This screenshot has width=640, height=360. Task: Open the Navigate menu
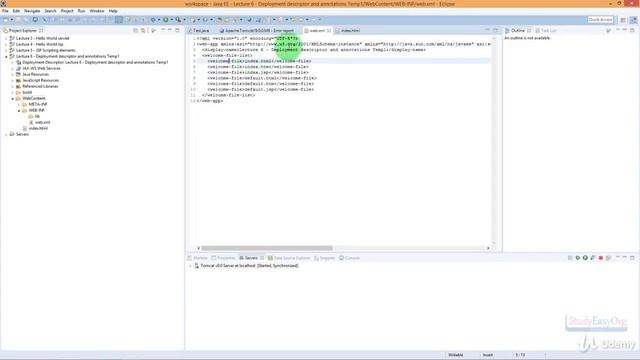(32, 11)
